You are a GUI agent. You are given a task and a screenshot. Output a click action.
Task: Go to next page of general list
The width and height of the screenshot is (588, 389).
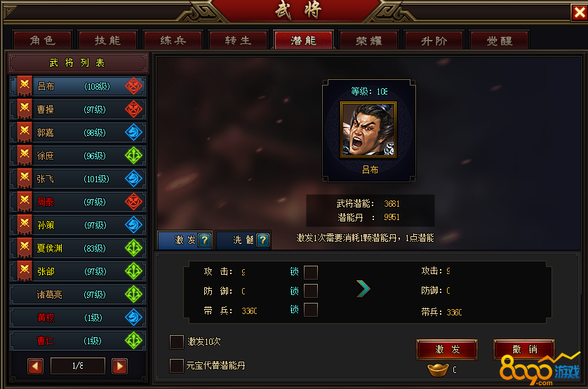[x=119, y=366]
